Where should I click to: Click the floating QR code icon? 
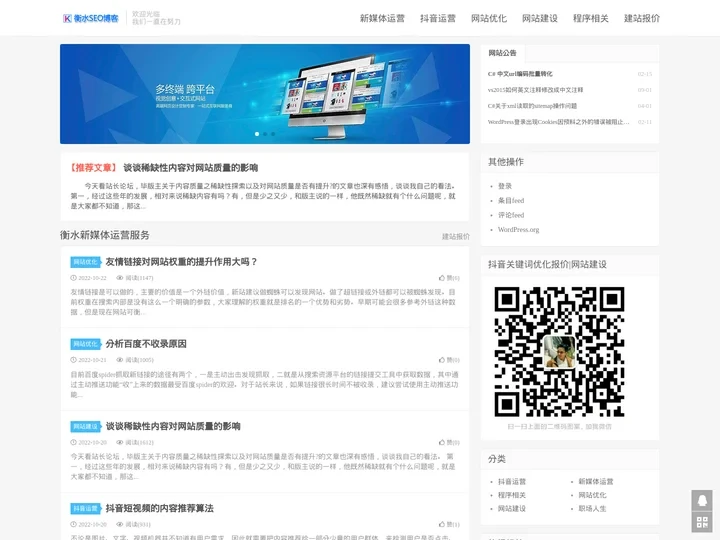click(702, 522)
